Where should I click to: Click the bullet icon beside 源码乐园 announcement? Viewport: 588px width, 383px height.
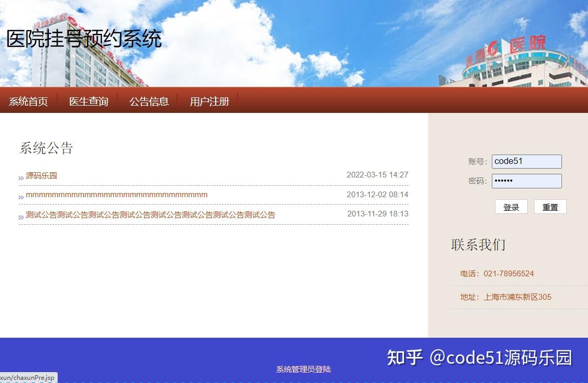point(21,176)
